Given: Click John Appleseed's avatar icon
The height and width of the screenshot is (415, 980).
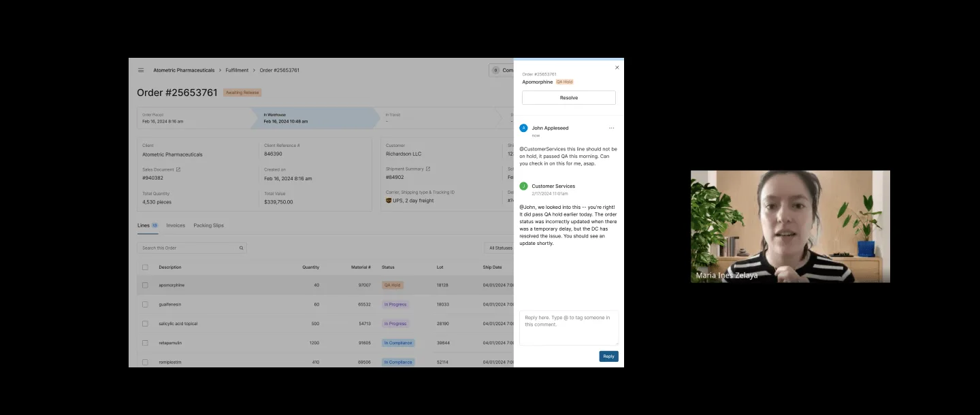Looking at the screenshot, I should pos(523,128).
